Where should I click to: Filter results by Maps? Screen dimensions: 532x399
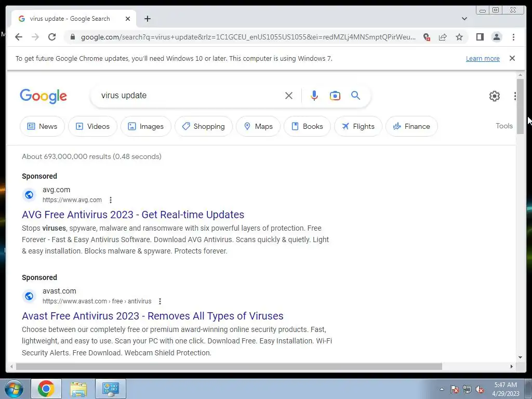pyautogui.click(x=258, y=126)
